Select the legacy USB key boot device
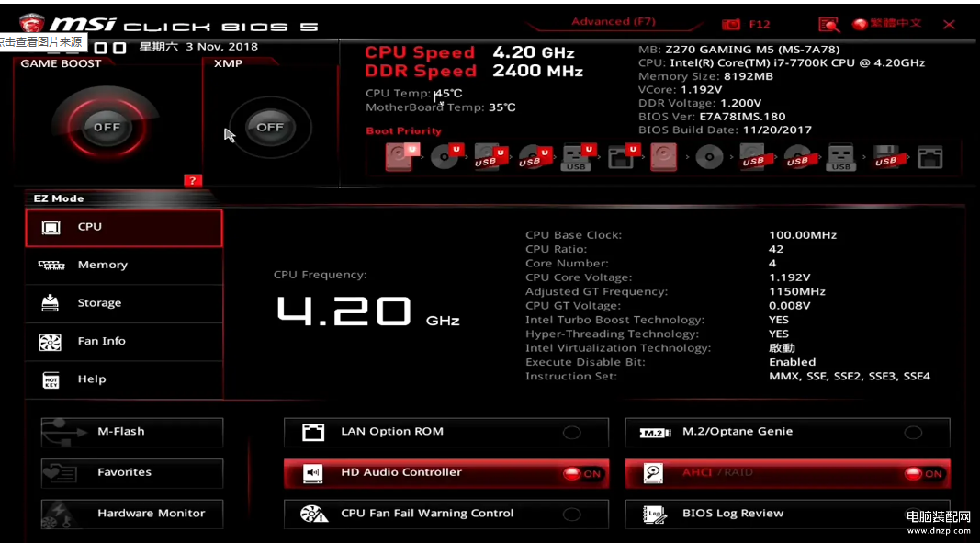The height and width of the screenshot is (543, 980). (840, 158)
